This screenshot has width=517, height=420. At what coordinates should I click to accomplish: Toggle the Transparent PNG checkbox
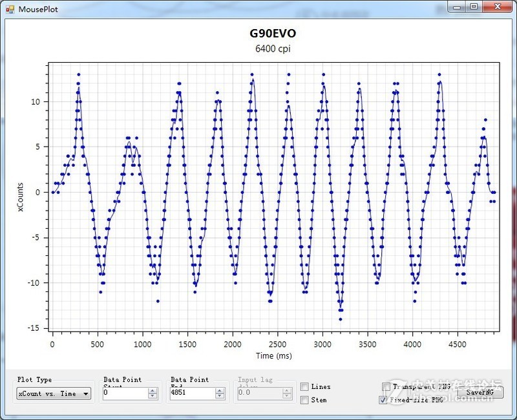[386, 387]
